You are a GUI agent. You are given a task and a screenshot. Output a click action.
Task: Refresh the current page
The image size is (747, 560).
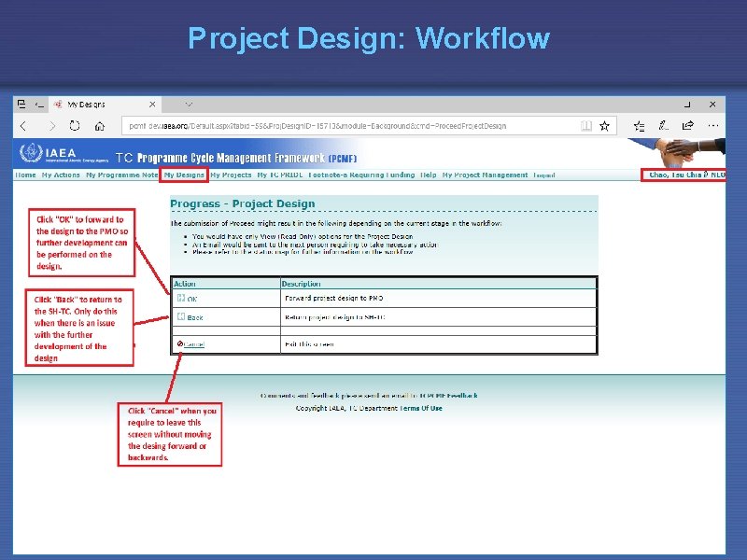click(75, 124)
